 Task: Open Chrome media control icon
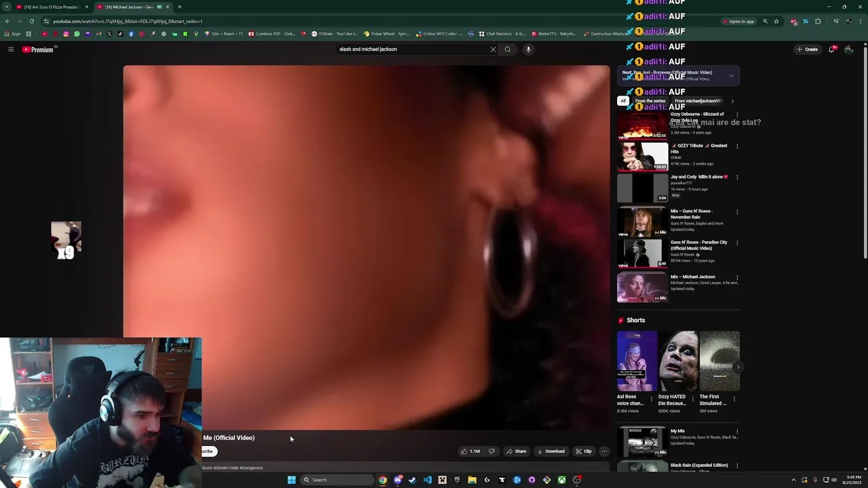pos(835,21)
